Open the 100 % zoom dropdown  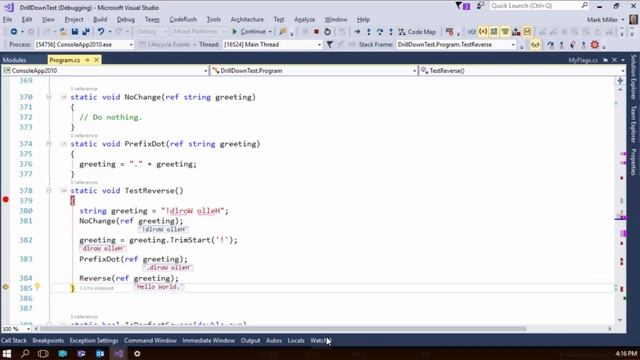[x=16, y=329]
